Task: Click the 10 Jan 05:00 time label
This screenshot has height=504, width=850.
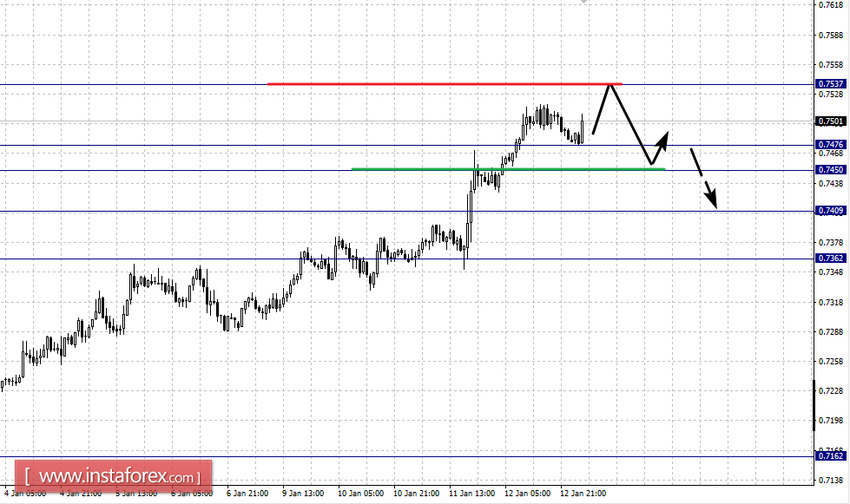Action: (x=360, y=494)
